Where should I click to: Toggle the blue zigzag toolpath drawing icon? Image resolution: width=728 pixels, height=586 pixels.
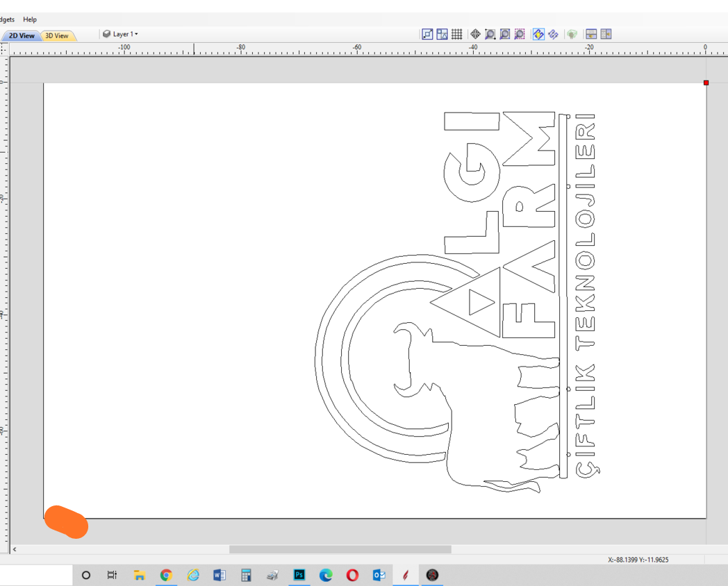point(553,34)
